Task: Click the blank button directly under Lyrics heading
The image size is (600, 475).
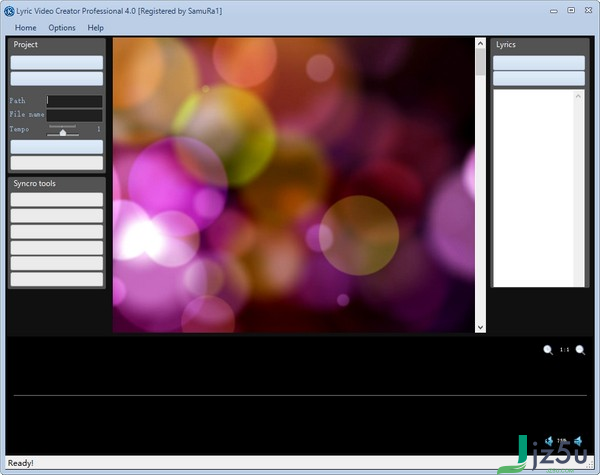Action: point(539,62)
